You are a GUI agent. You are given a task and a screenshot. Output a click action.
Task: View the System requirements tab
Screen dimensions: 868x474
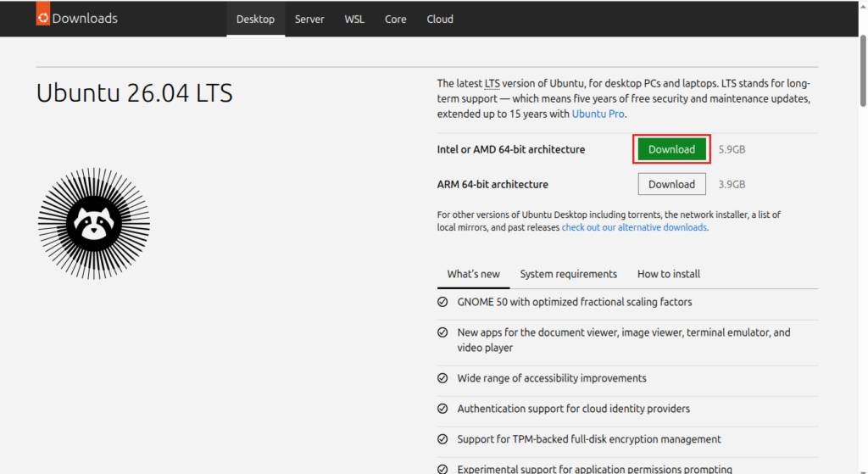(x=568, y=274)
